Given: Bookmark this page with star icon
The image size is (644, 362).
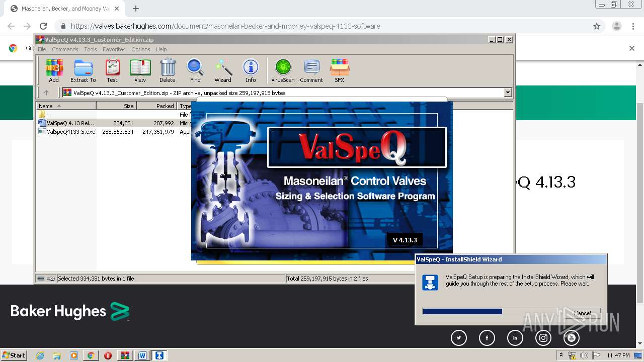Looking at the screenshot, I should [597, 26].
